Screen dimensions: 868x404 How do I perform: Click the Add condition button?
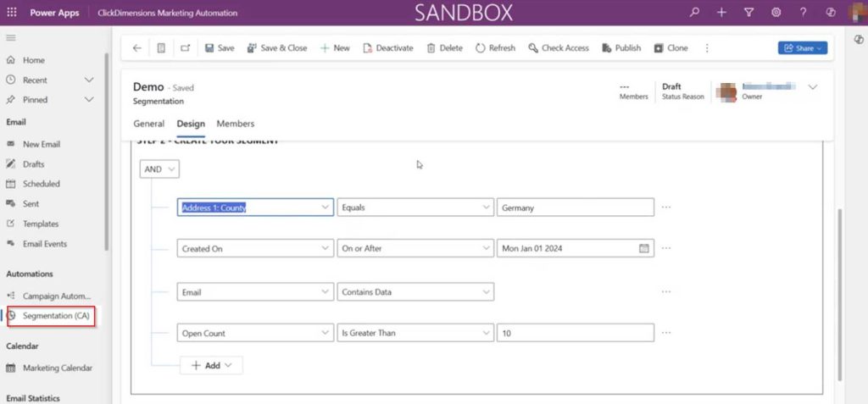[211, 365]
